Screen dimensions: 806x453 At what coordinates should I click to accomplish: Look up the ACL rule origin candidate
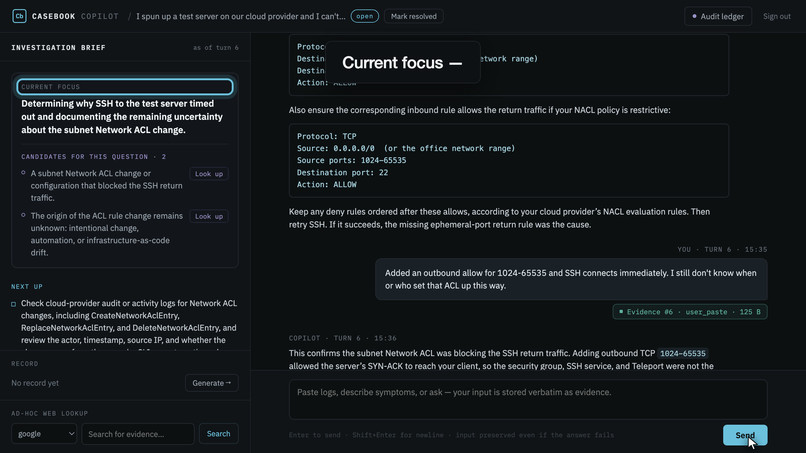209,216
